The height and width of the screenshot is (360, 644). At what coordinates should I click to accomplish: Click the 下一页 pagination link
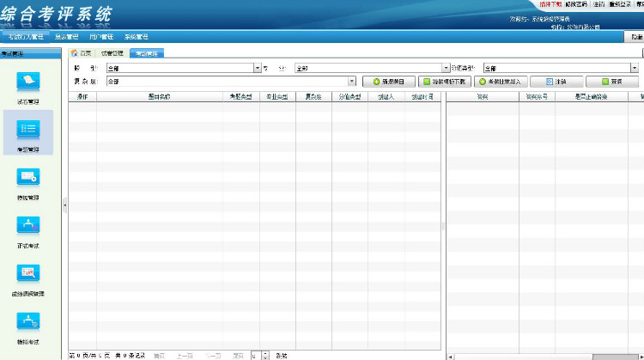[x=213, y=356]
